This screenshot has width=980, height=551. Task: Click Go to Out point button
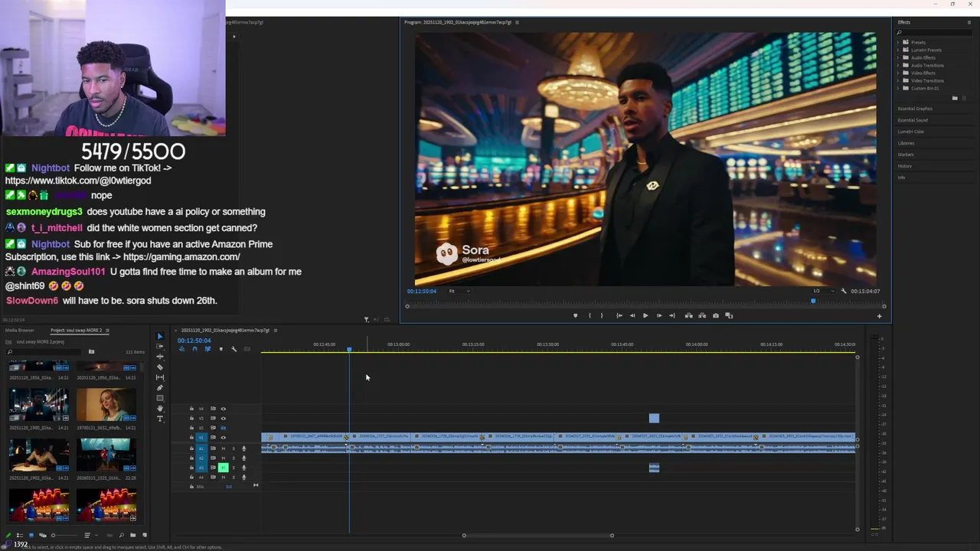click(672, 315)
